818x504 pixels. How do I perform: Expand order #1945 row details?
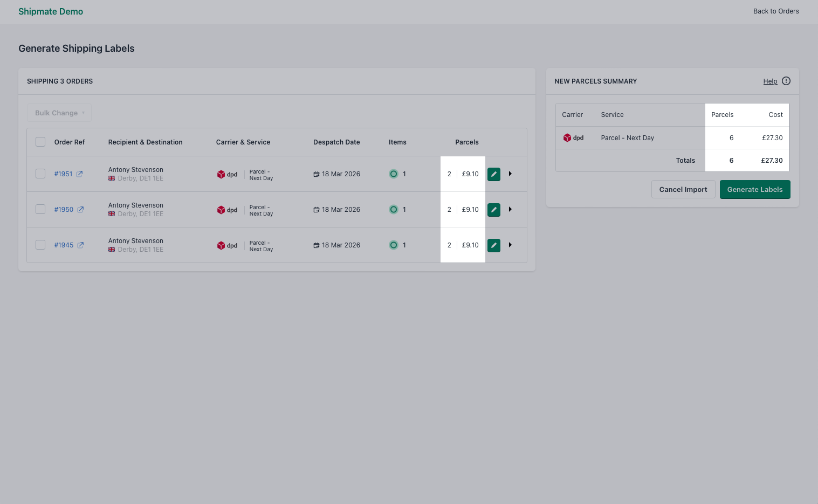pyautogui.click(x=510, y=245)
